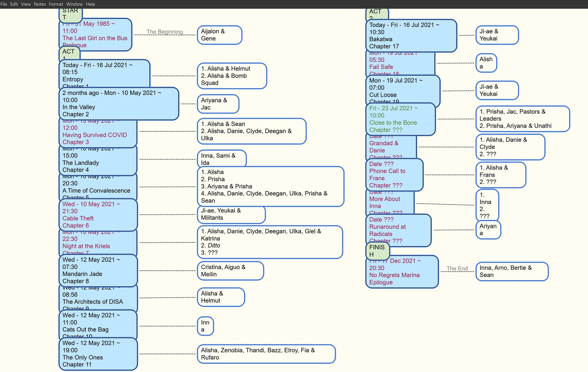This screenshot has width=588, height=372.
Task: Click the Inna, Arno, Bertie & Sean note
Action: (512, 271)
